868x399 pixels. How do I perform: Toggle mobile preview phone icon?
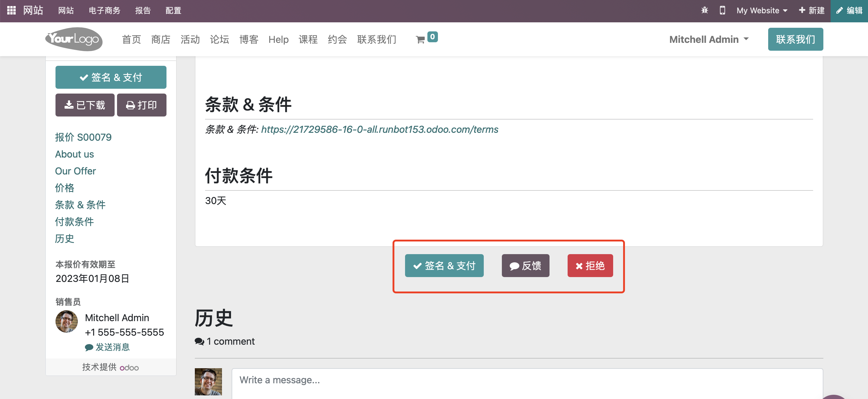(722, 11)
